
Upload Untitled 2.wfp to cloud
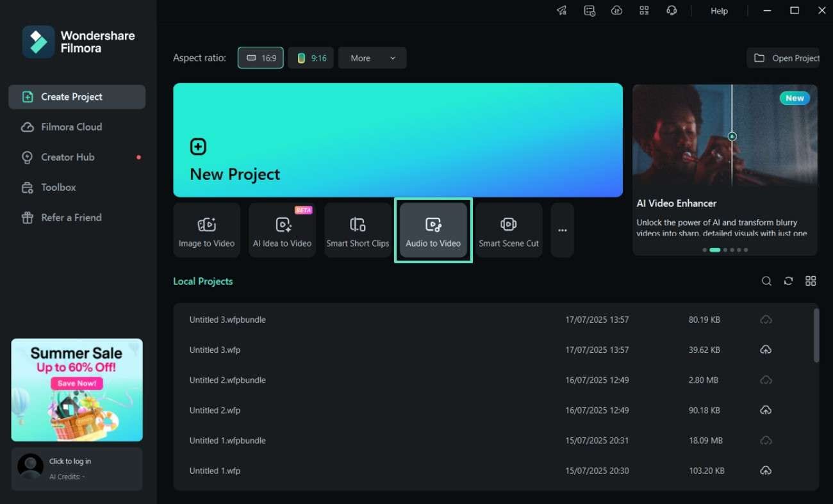point(766,411)
